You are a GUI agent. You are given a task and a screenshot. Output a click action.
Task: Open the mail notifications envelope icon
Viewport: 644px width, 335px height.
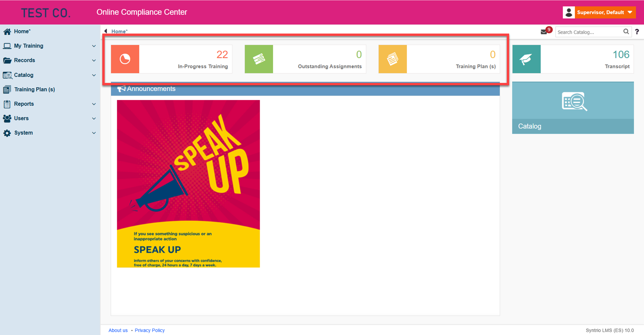tap(544, 32)
